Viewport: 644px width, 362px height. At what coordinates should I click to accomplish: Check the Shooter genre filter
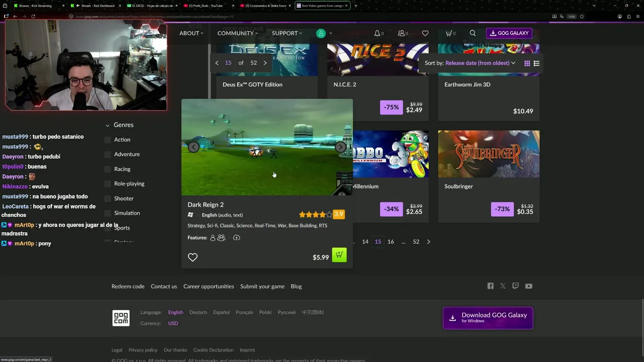107,199
